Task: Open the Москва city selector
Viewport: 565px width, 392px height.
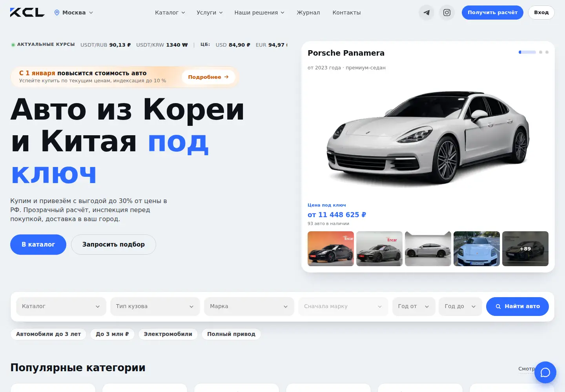Action: [x=74, y=13]
